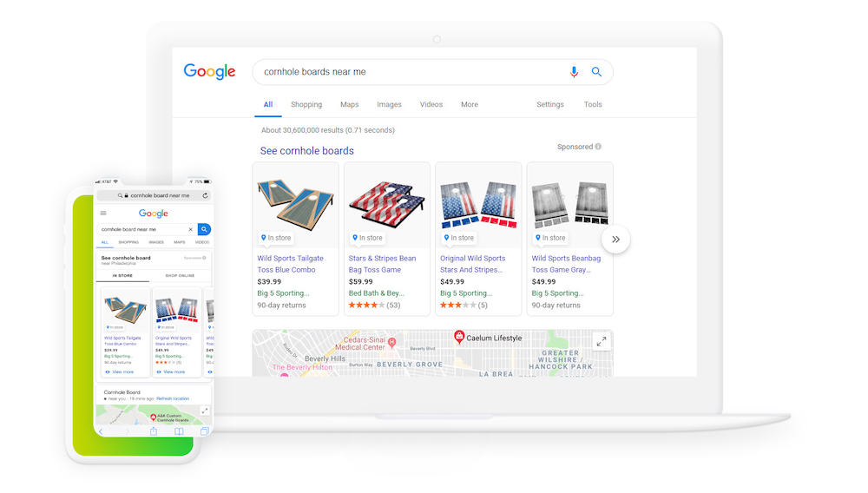Click In store badge on Stars & Stripes card

click(367, 238)
